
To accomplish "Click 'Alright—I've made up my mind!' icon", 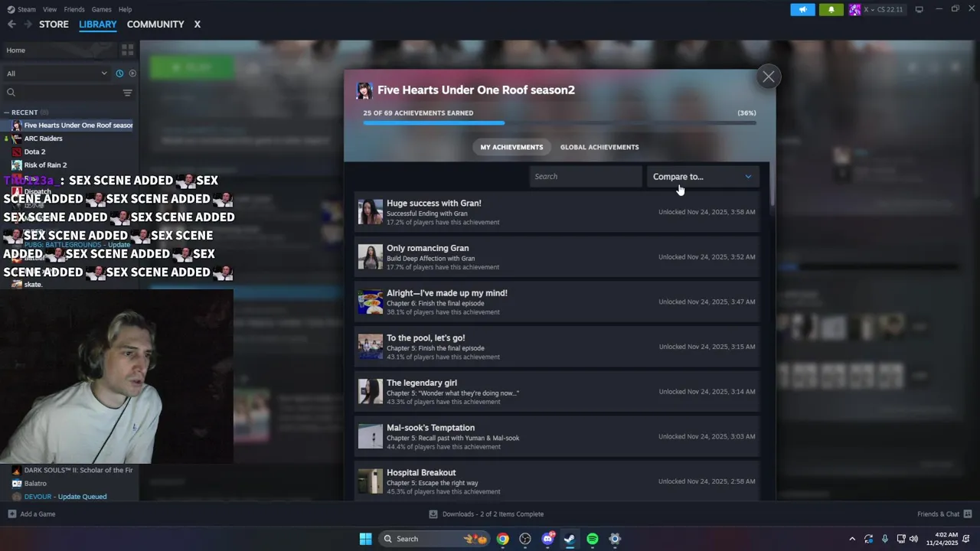I will click(371, 302).
